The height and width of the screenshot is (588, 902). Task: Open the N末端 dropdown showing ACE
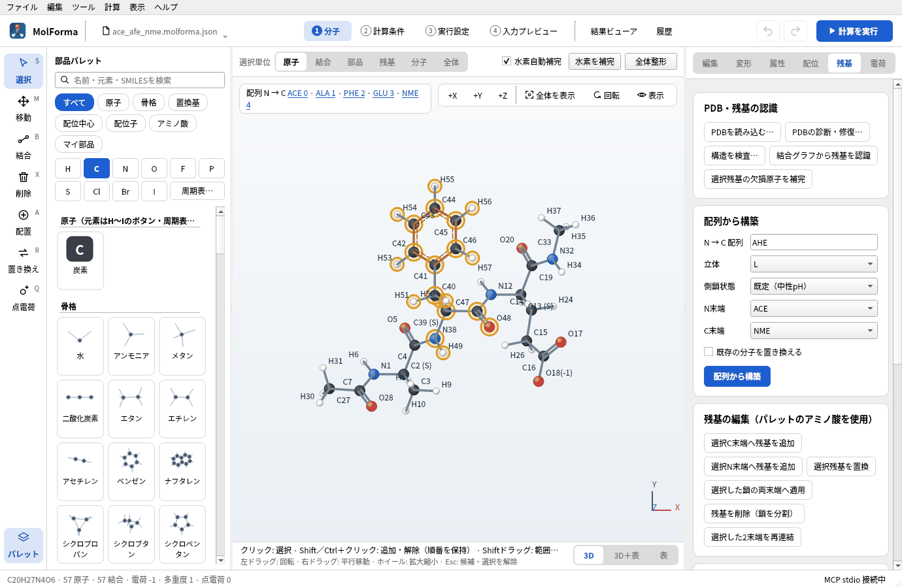pos(814,308)
